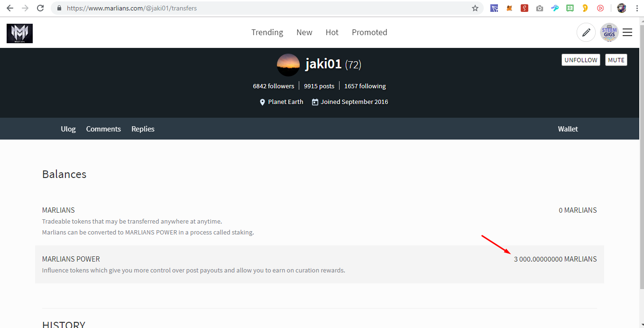Click the MUTE button

pos(616,60)
